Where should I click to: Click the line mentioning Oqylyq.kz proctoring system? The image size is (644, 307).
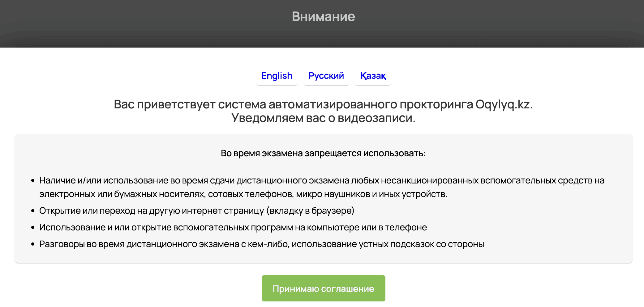coord(324,104)
